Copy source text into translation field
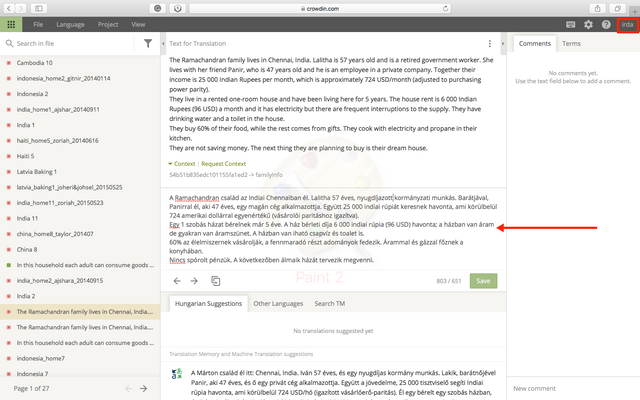Screen dimensions: 640x400 216,281
